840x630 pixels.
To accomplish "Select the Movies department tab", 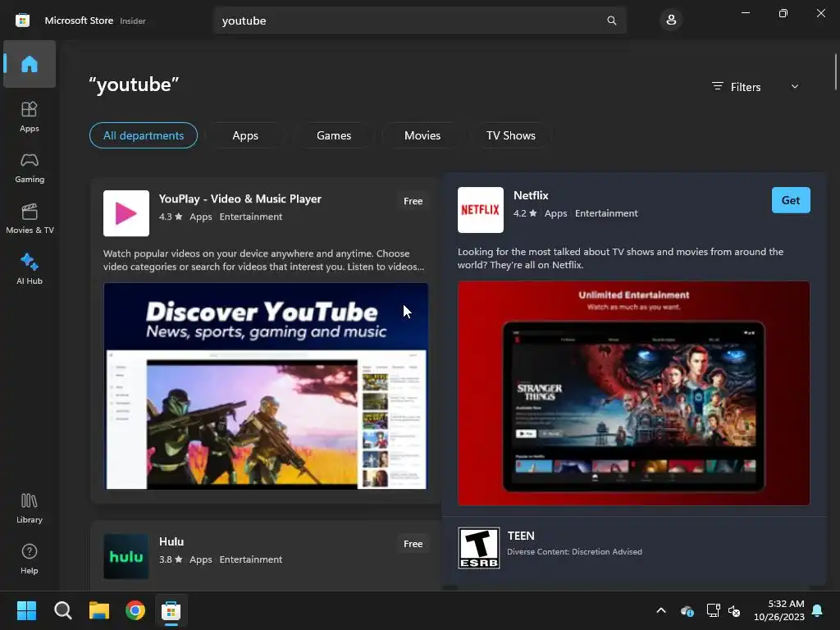I will point(422,135).
